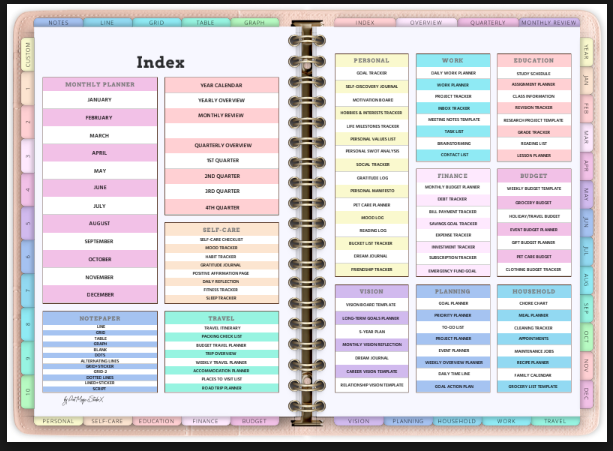
Task: Go to PACKING CHECK LIST
Action: pyautogui.click(x=222, y=336)
